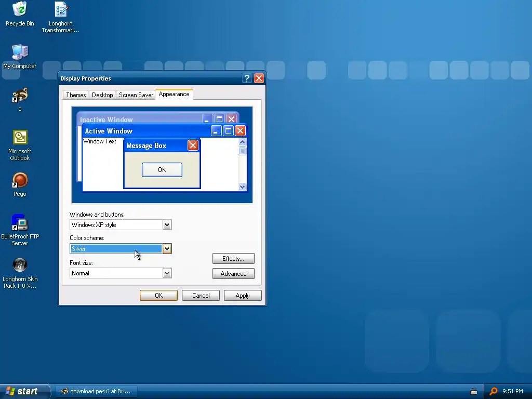Click the preview Inactive Window title
The image size is (532, 399).
(107, 119)
